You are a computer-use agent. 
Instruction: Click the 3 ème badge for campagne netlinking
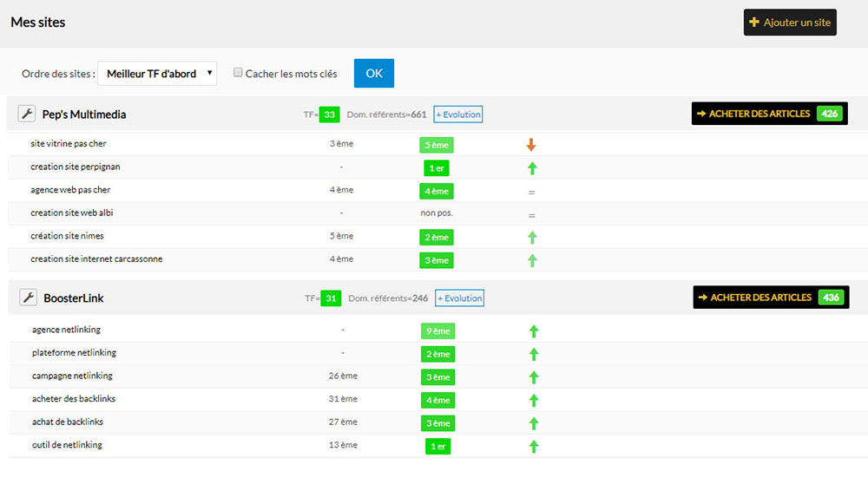tap(437, 377)
